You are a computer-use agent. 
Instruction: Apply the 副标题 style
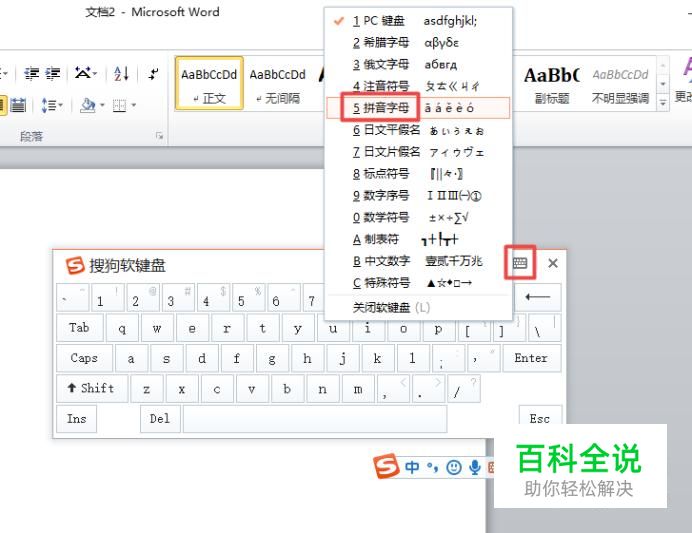[x=551, y=84]
